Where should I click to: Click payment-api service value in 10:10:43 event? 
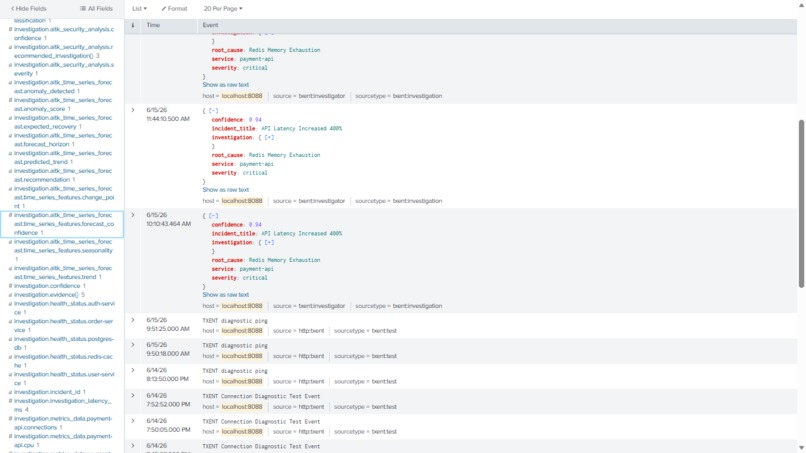pos(257,269)
